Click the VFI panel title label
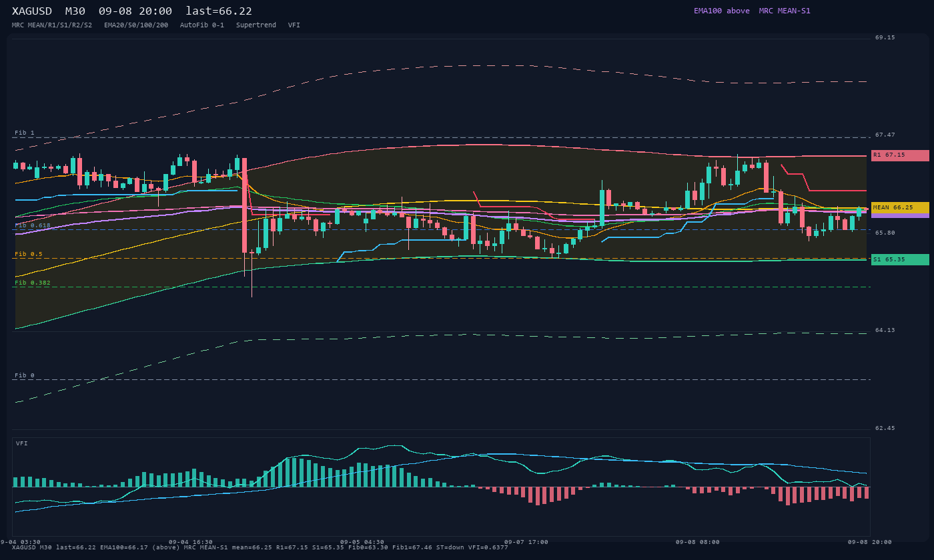This screenshot has width=934, height=560. click(22, 443)
